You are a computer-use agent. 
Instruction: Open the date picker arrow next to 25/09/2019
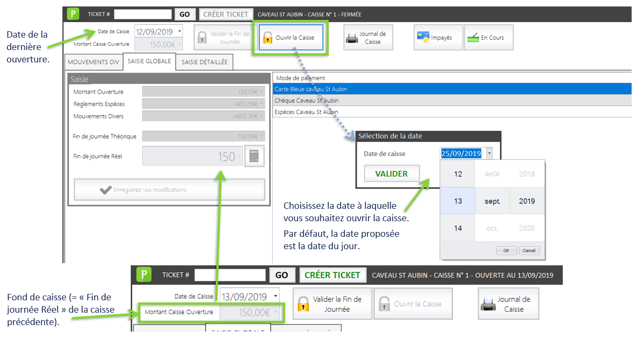489,153
